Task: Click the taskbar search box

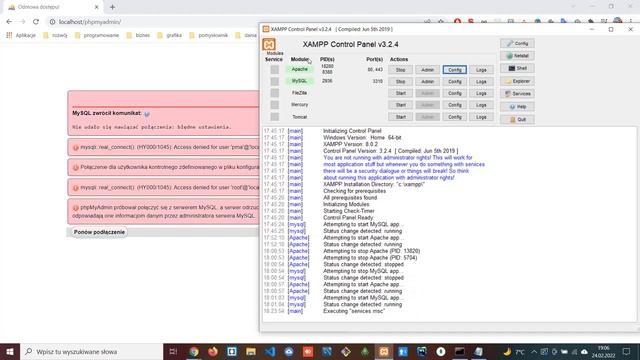Action: click(x=91, y=351)
